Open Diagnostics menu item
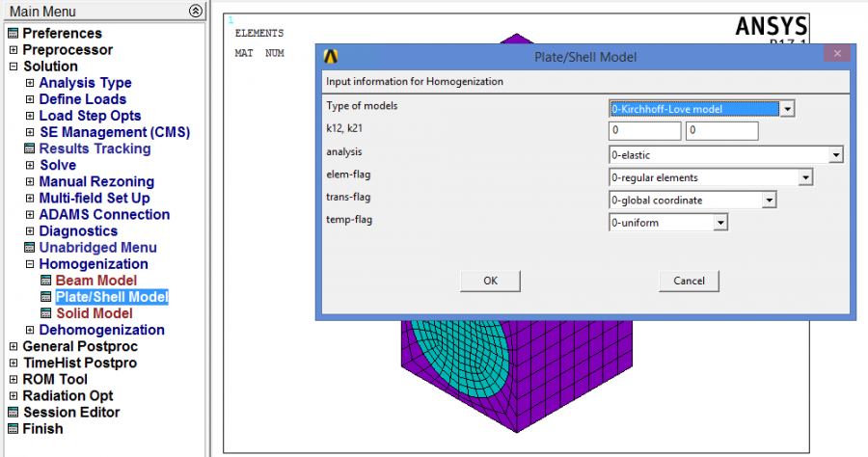The image size is (868, 457). [78, 231]
